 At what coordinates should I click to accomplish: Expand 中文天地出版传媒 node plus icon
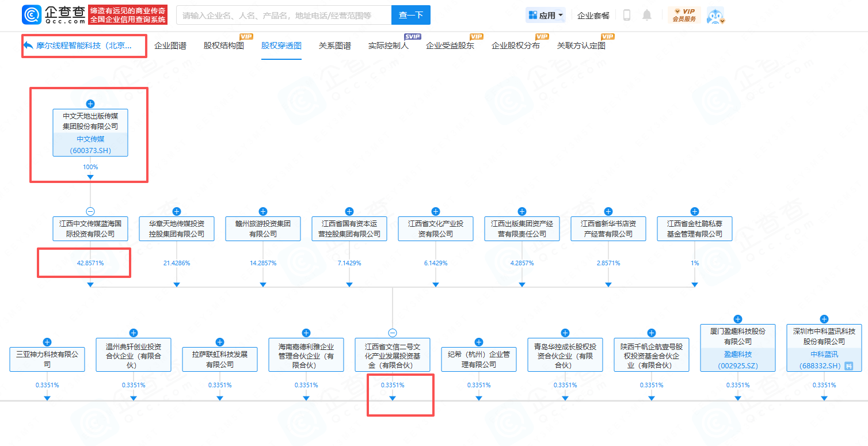(x=90, y=104)
